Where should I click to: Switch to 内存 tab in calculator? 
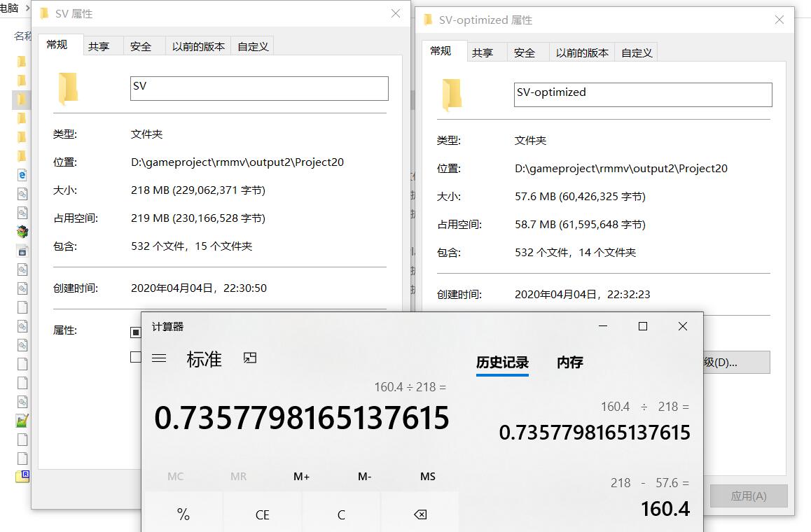point(570,363)
